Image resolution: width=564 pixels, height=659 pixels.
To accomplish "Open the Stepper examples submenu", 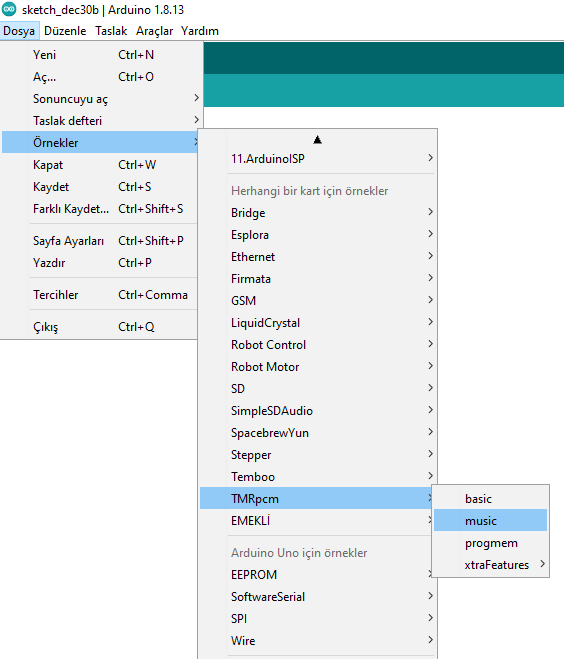I will [x=318, y=455].
